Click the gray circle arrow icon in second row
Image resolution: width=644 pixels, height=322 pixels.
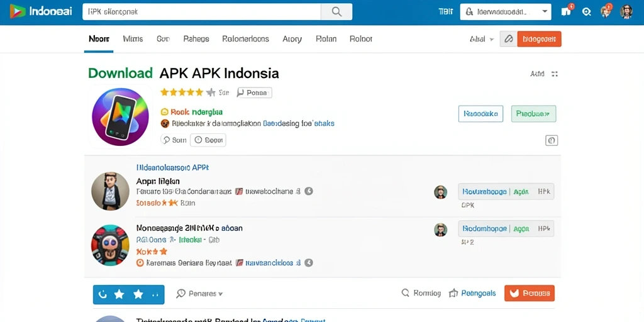point(309,263)
